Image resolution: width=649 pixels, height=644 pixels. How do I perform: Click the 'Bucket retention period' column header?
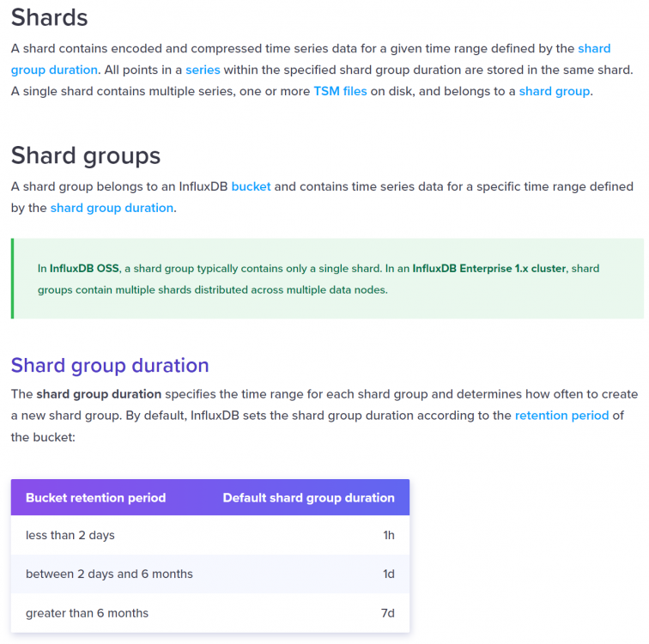pyautogui.click(x=95, y=497)
